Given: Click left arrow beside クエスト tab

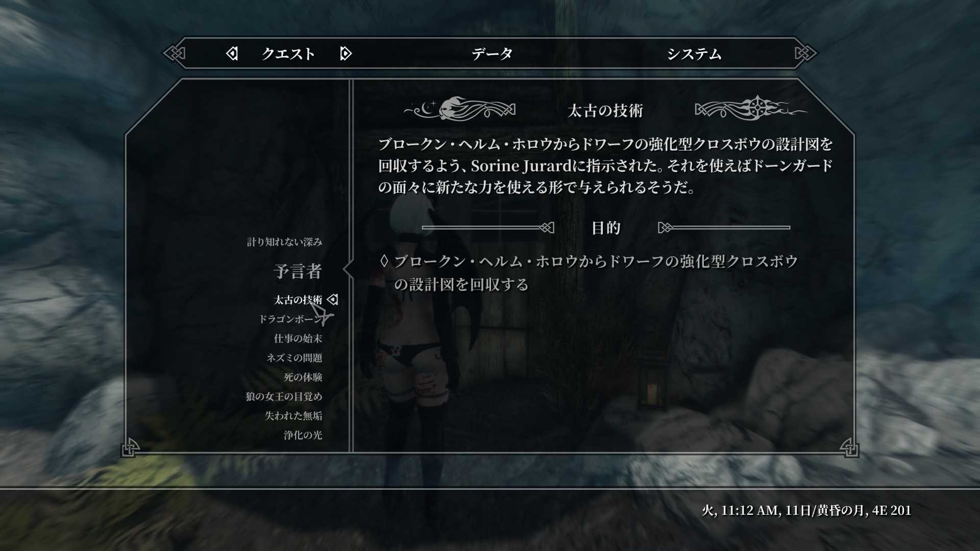Looking at the screenshot, I should 232,54.
